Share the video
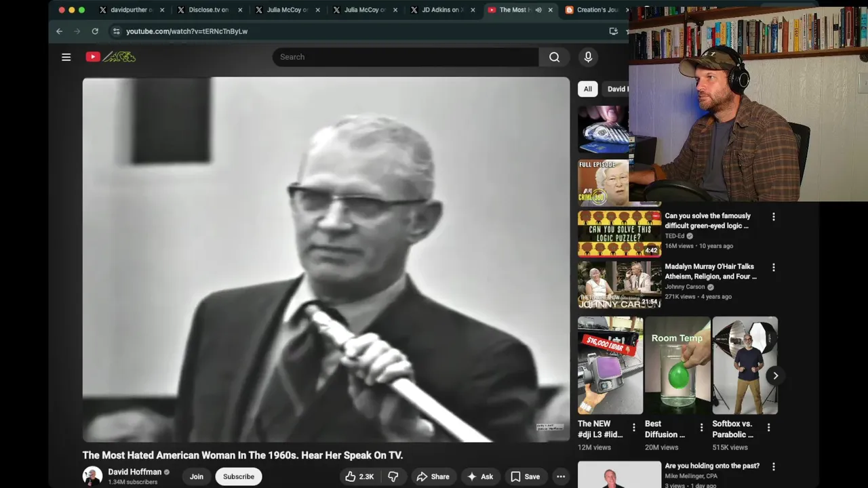 (x=433, y=476)
